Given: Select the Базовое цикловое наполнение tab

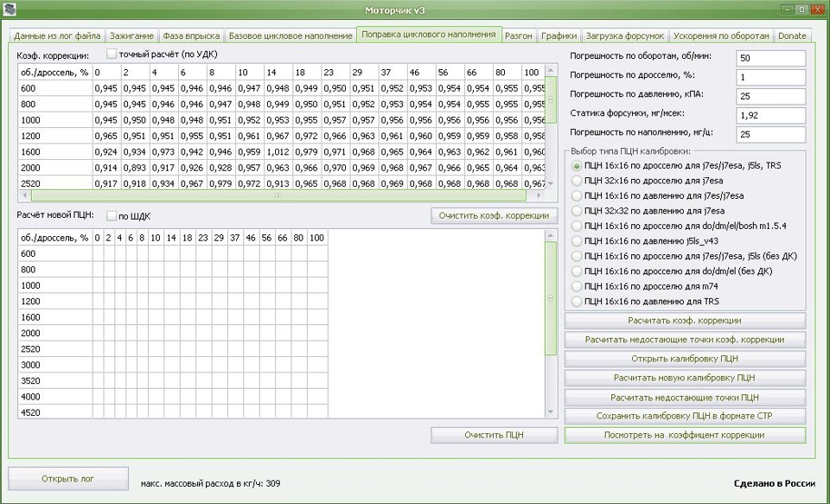Looking at the screenshot, I should point(290,36).
